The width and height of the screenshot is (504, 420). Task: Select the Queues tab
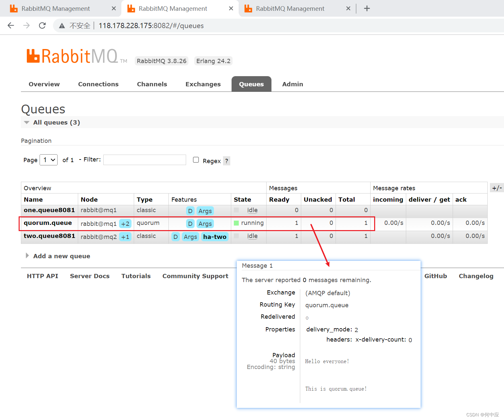pos(252,84)
